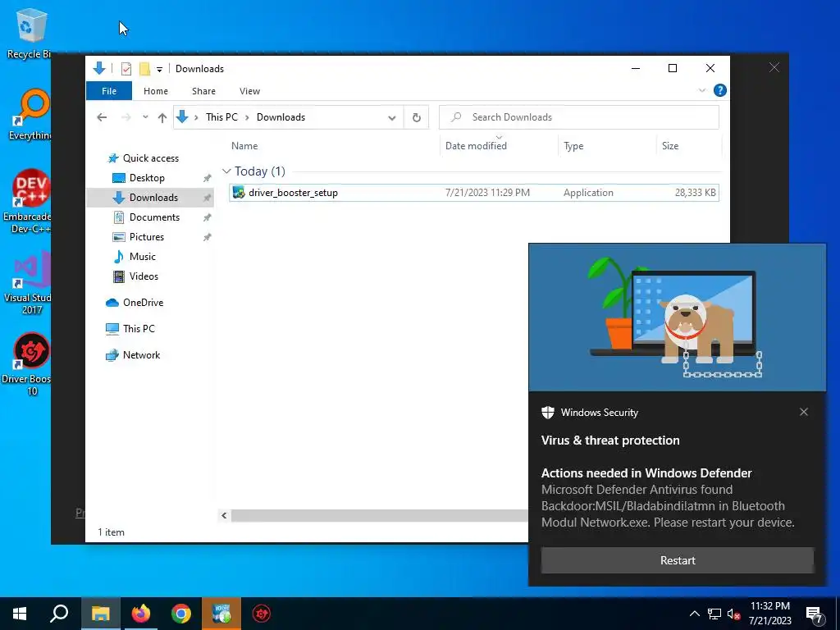
Task: Open Music in navigation pane
Action: click(142, 257)
